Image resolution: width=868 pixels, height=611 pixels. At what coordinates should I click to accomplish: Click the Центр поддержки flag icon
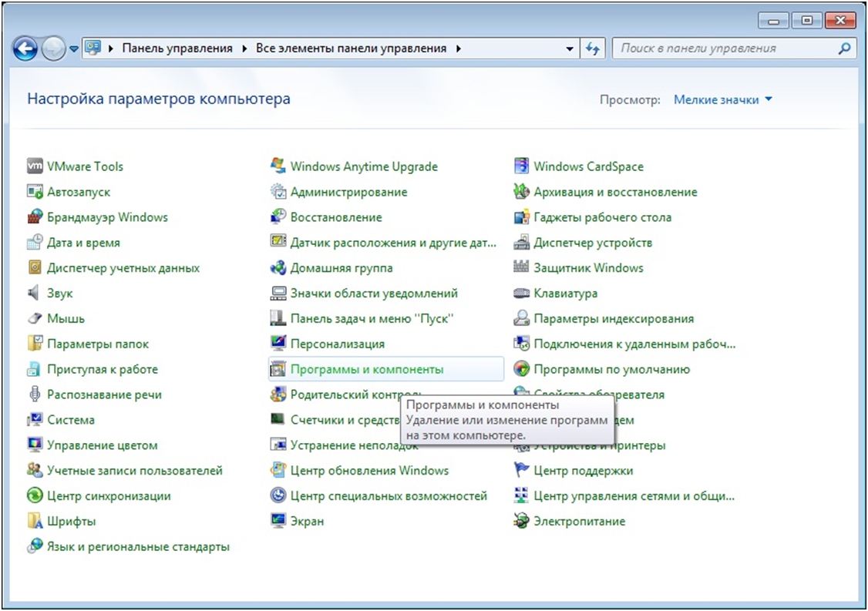(x=522, y=471)
